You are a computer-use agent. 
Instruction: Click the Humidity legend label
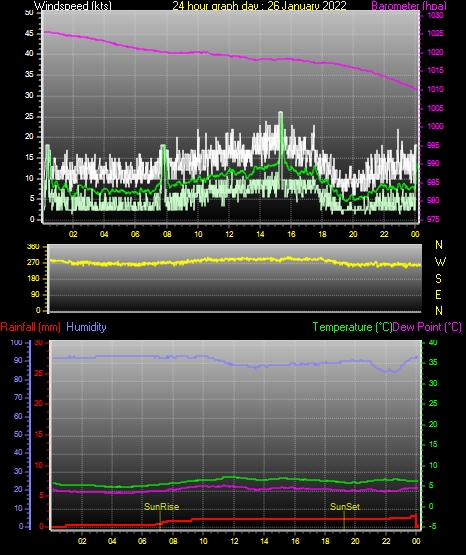click(86, 327)
